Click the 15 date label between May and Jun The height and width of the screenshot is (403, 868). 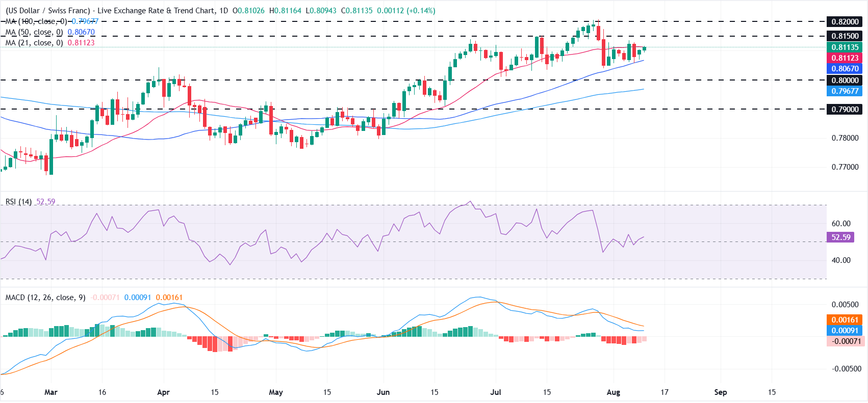tap(327, 392)
